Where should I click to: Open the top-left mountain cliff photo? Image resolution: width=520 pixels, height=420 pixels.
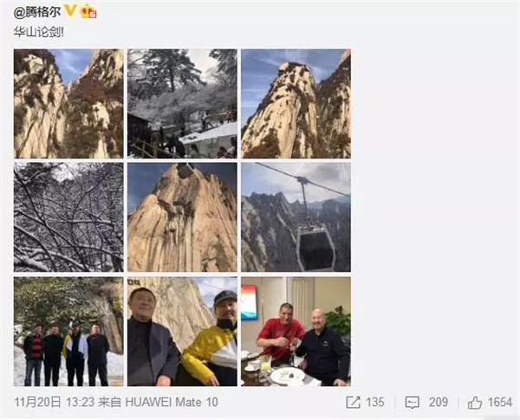click(x=68, y=103)
